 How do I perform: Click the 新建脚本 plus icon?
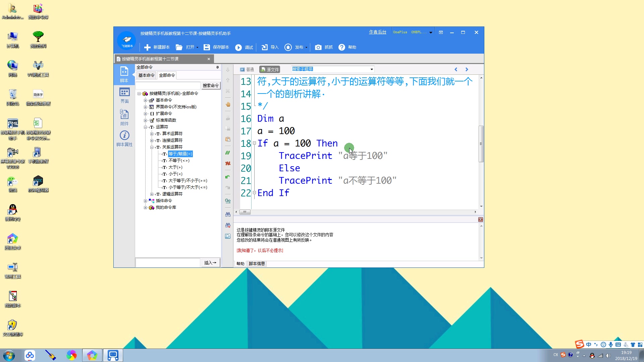click(147, 47)
